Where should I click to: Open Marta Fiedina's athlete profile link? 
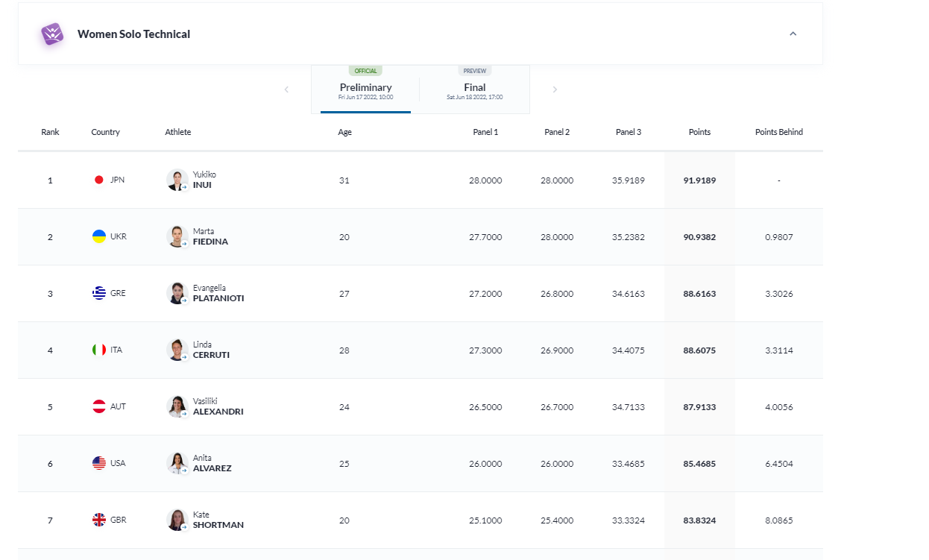click(210, 236)
